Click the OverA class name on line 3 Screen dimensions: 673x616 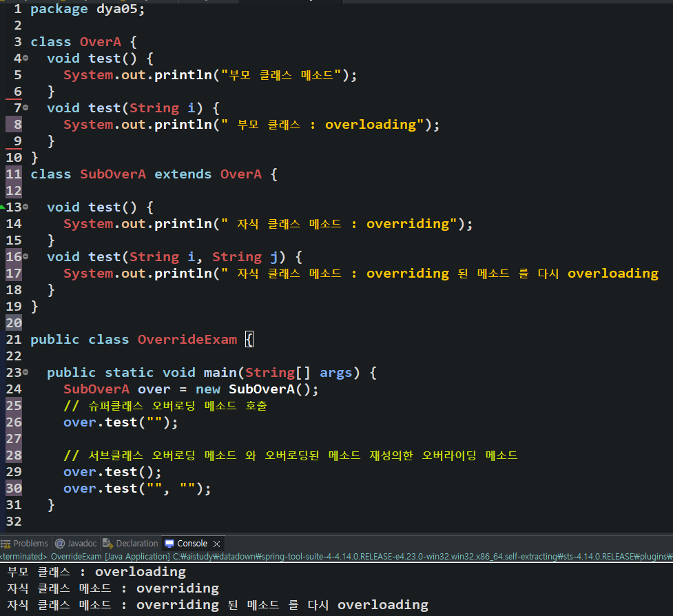coord(101,42)
